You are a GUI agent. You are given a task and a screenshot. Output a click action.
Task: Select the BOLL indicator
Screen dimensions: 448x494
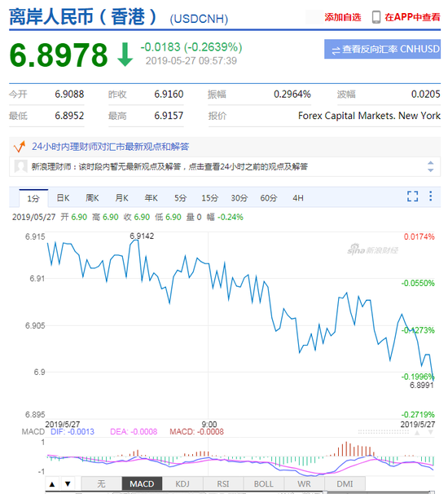[x=264, y=483]
